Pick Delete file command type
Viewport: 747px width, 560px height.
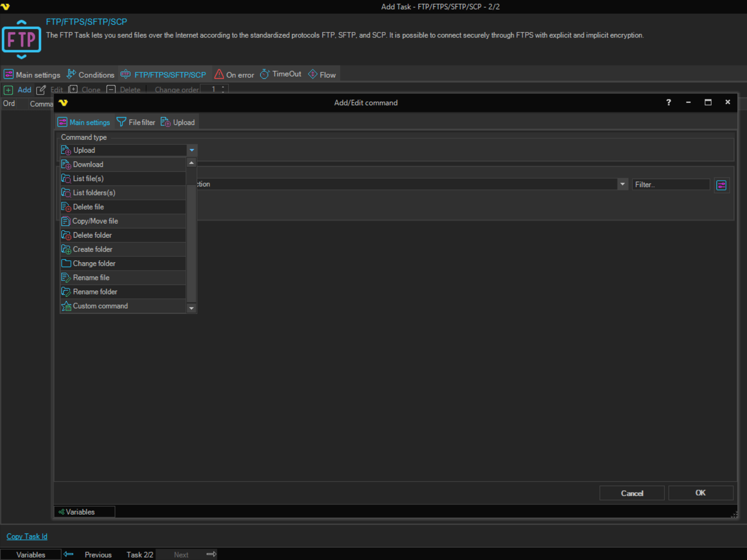pyautogui.click(x=123, y=207)
